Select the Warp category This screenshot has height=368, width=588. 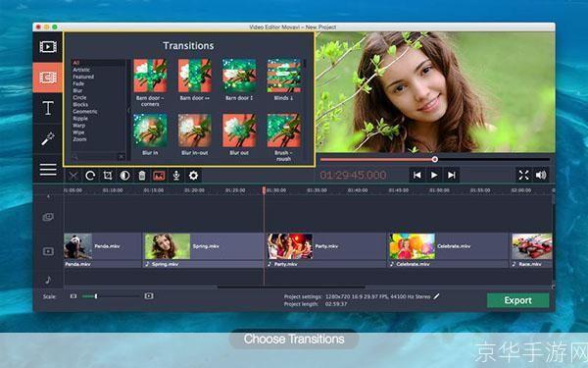coord(78,126)
